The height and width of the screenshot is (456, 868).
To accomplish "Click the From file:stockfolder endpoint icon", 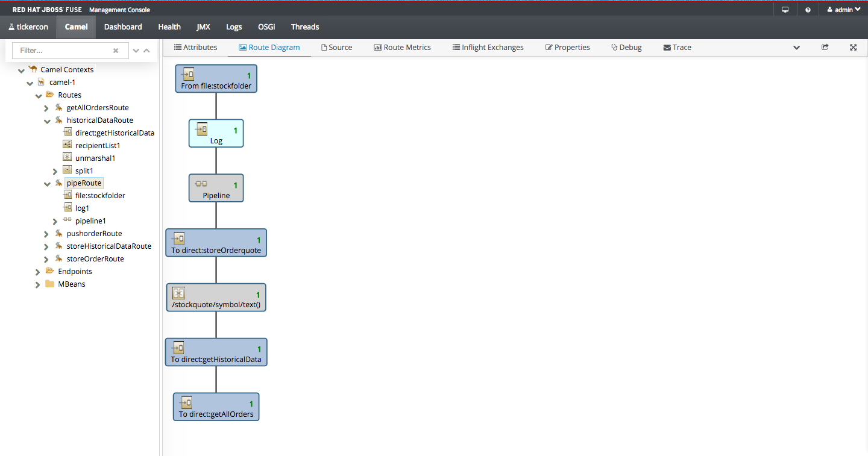I will click(188, 75).
